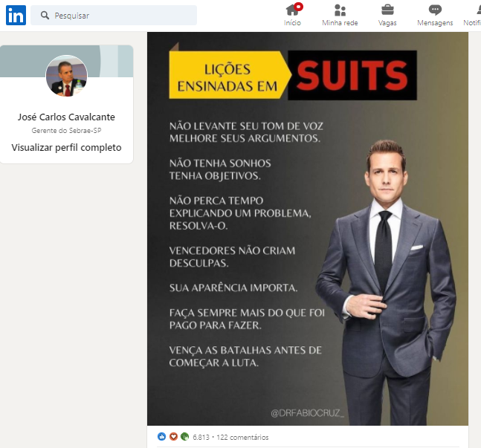The height and width of the screenshot is (448, 481).
Task: Open Minha rede network icon
Action: click(x=340, y=10)
